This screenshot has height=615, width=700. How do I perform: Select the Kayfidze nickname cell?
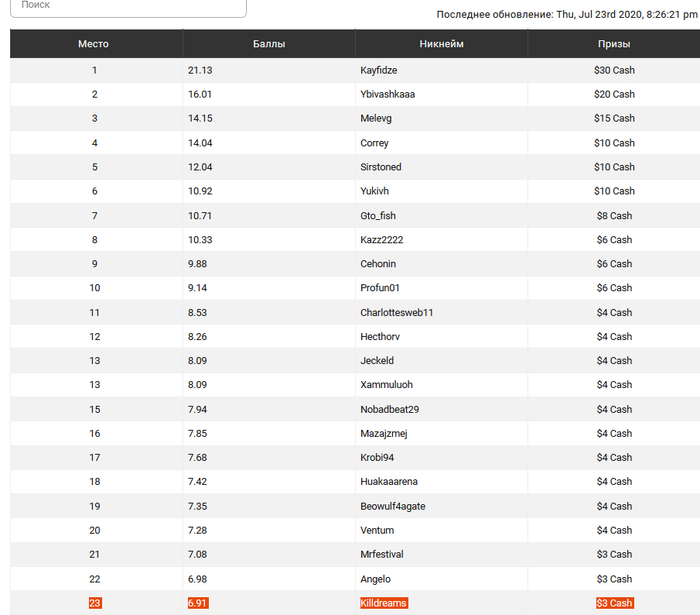(x=379, y=70)
